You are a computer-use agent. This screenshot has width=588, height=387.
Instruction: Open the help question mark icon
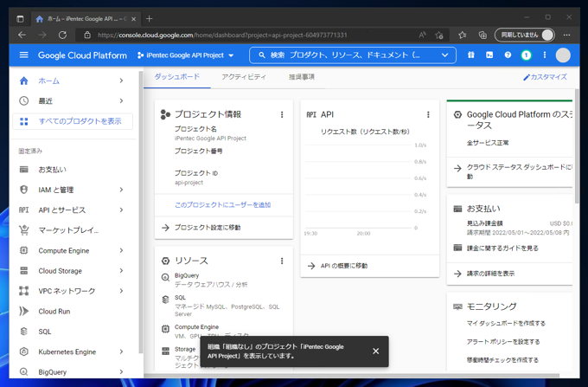508,55
